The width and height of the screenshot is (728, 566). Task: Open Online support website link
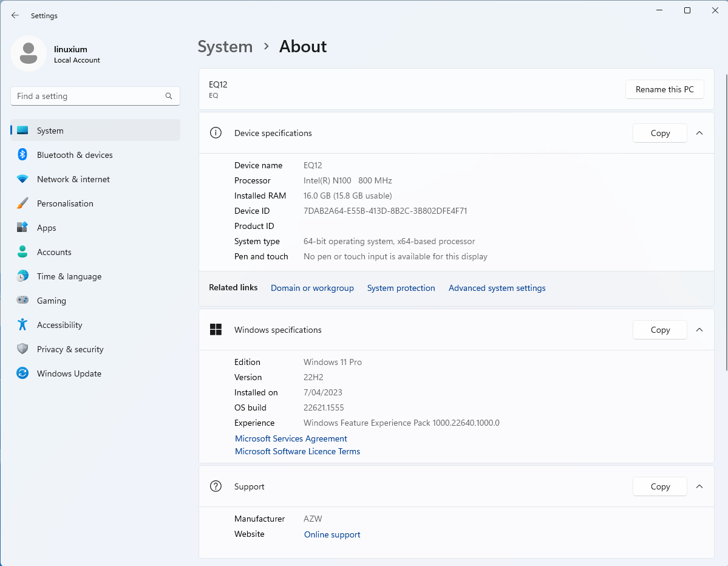(332, 534)
